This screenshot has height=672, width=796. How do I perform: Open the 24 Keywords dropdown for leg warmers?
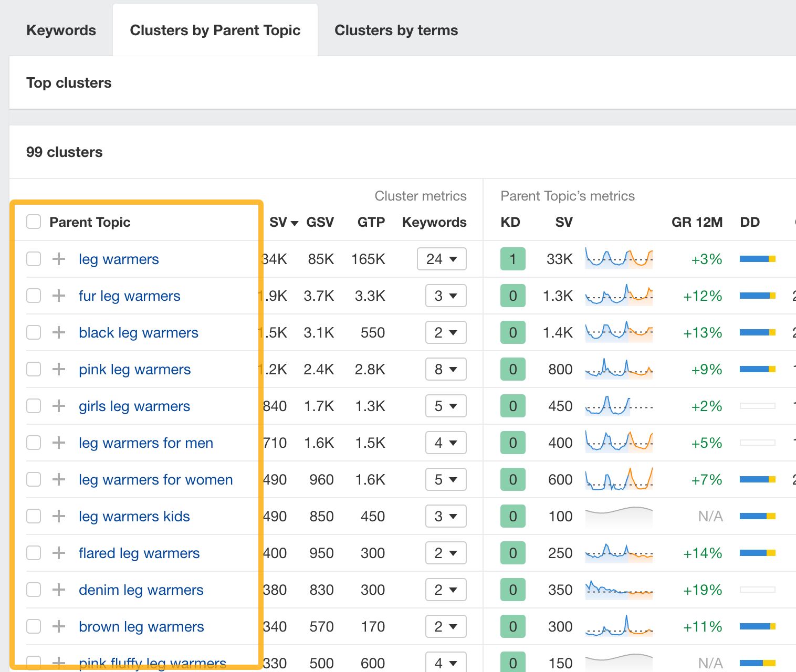[x=442, y=259]
